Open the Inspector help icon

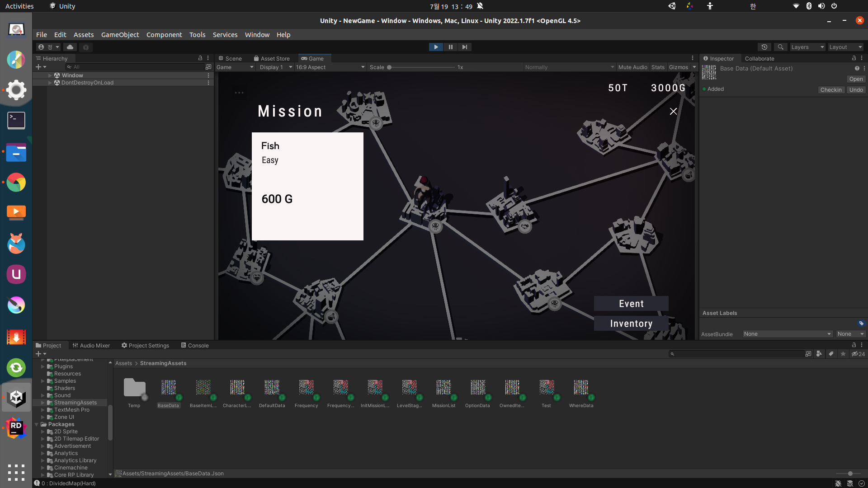point(857,68)
